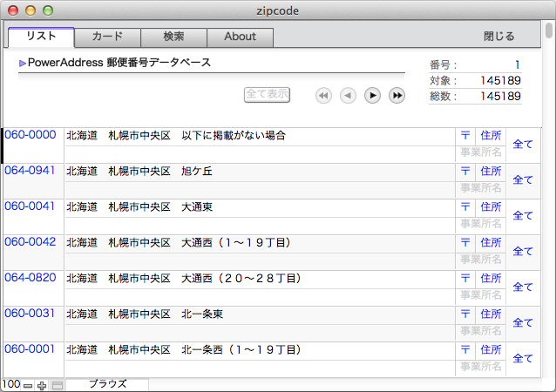Screen dimensions: 556x392
Task: Switch to the カード tab
Action: pos(107,37)
